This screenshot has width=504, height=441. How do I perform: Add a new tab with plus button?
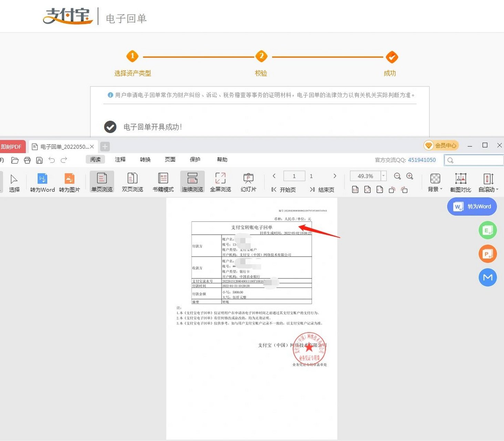coord(105,147)
